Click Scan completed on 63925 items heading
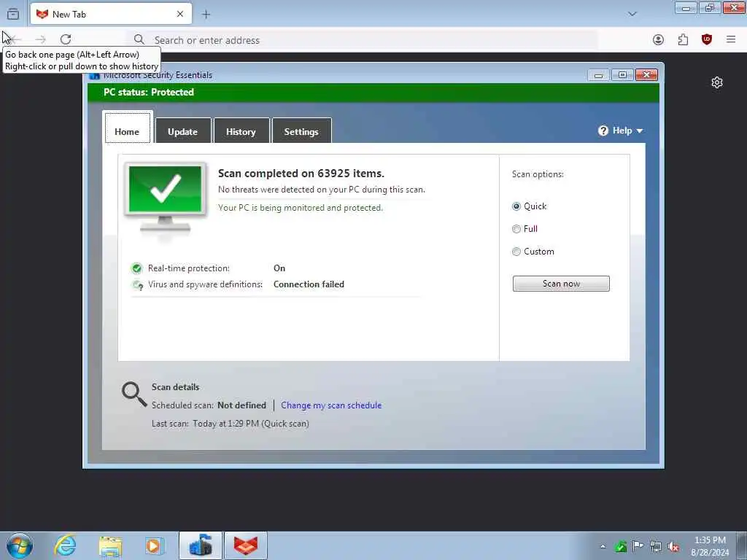The height and width of the screenshot is (560, 747). [x=301, y=174]
